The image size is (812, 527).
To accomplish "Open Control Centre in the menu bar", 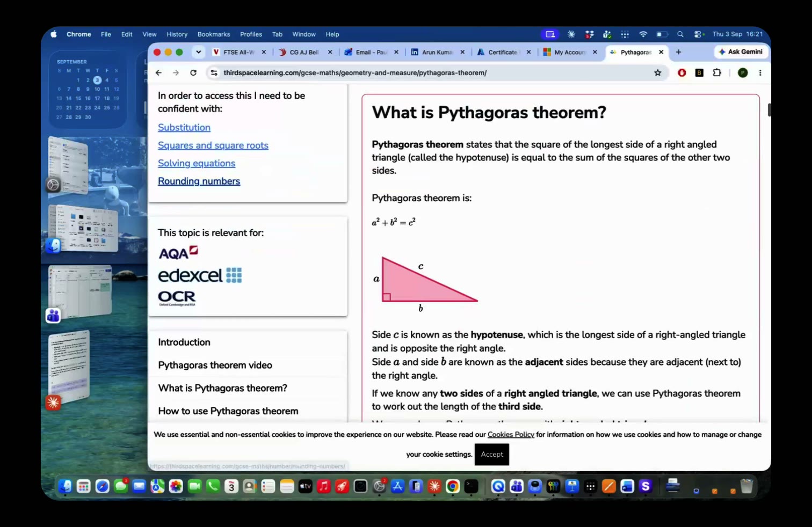I will click(698, 34).
